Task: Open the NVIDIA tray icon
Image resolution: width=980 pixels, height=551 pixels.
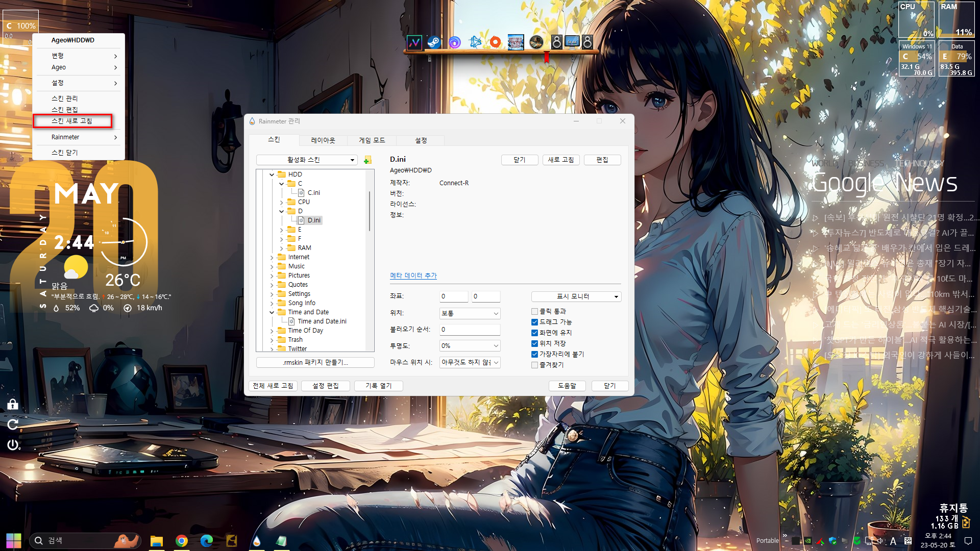Action: tap(808, 541)
